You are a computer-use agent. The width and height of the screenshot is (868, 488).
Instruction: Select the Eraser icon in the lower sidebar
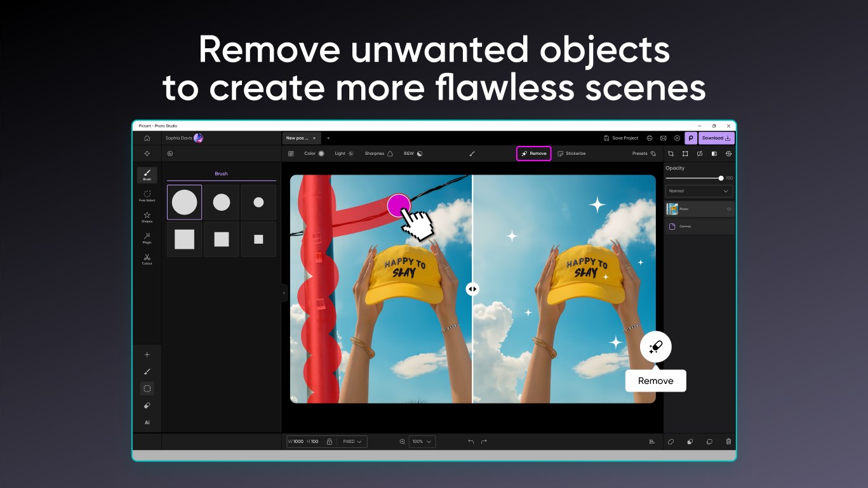click(x=147, y=405)
